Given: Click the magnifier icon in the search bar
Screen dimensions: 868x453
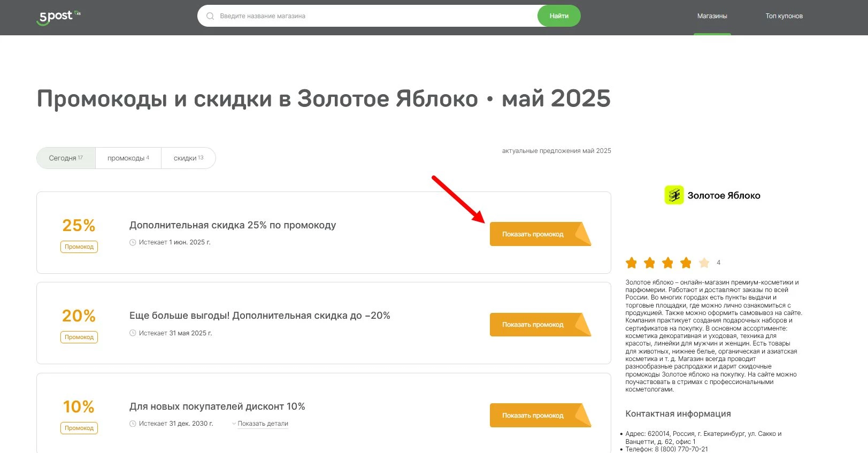Looking at the screenshot, I should tap(210, 16).
